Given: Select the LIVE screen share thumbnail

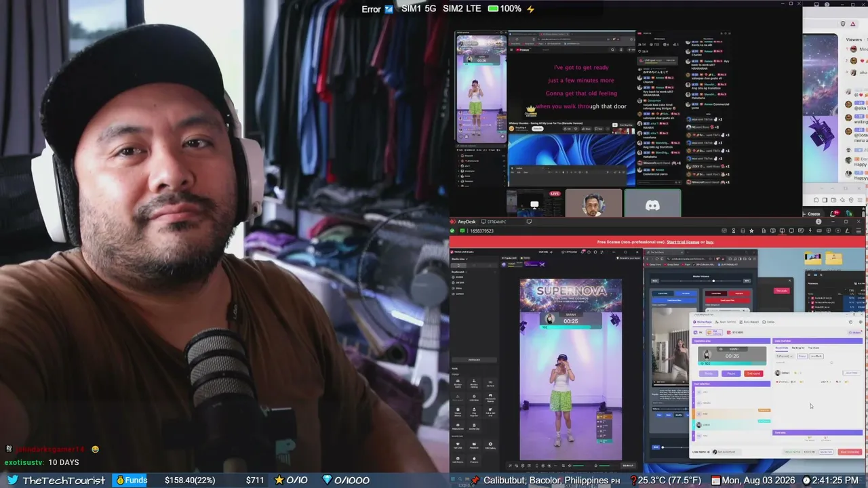Looking at the screenshot, I should point(535,203).
